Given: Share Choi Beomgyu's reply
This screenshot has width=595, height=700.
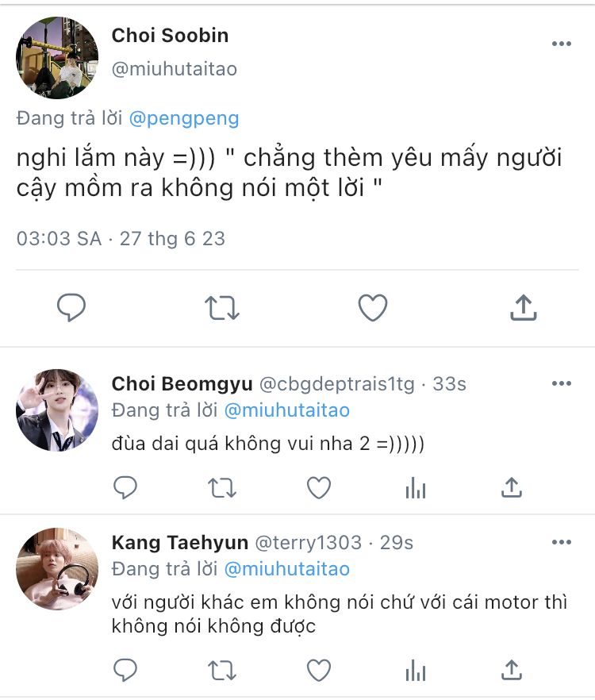Looking at the screenshot, I should [x=512, y=488].
